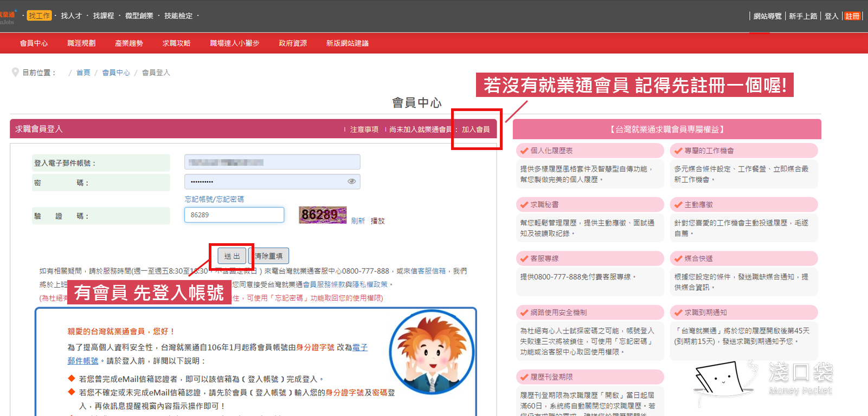
Task: Open 找課程 in top navigation
Action: click(x=104, y=16)
